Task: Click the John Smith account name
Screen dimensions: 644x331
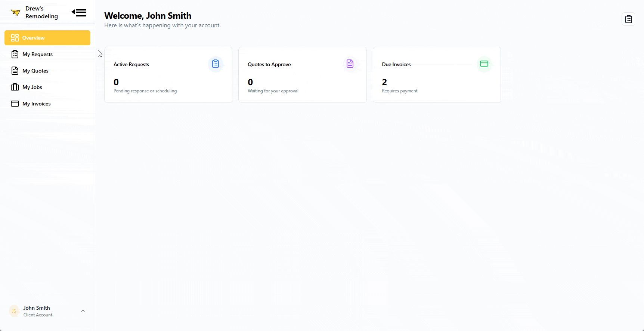Action: click(x=37, y=308)
